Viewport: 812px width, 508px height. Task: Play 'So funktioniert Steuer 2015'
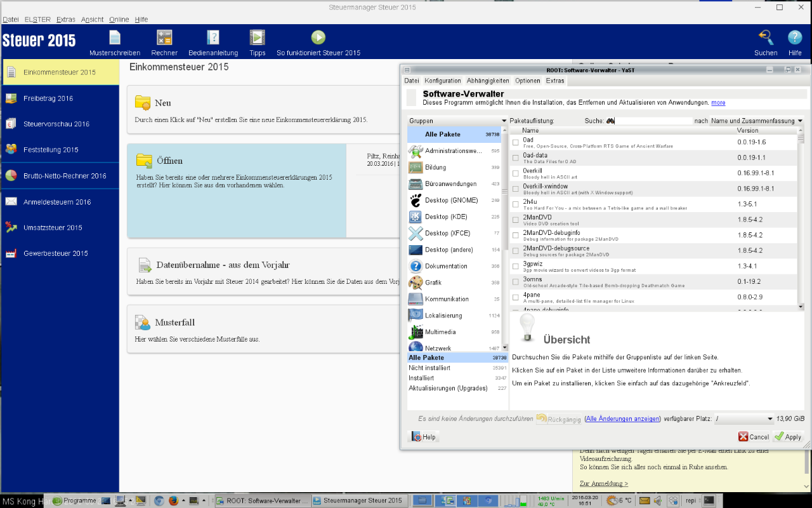tap(318, 43)
